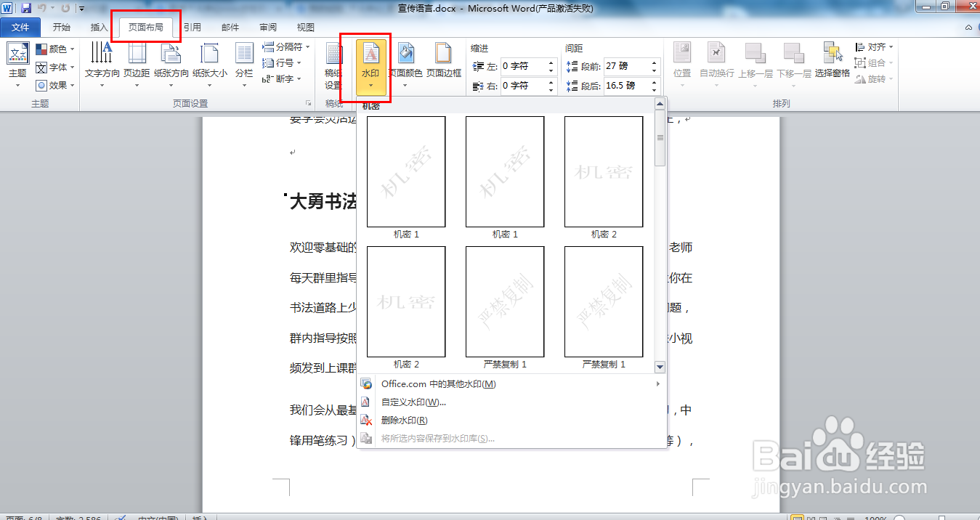980x520 pixels.
Task: Click the Undo icon in Quick Access Toolbar
Action: tap(41, 7)
